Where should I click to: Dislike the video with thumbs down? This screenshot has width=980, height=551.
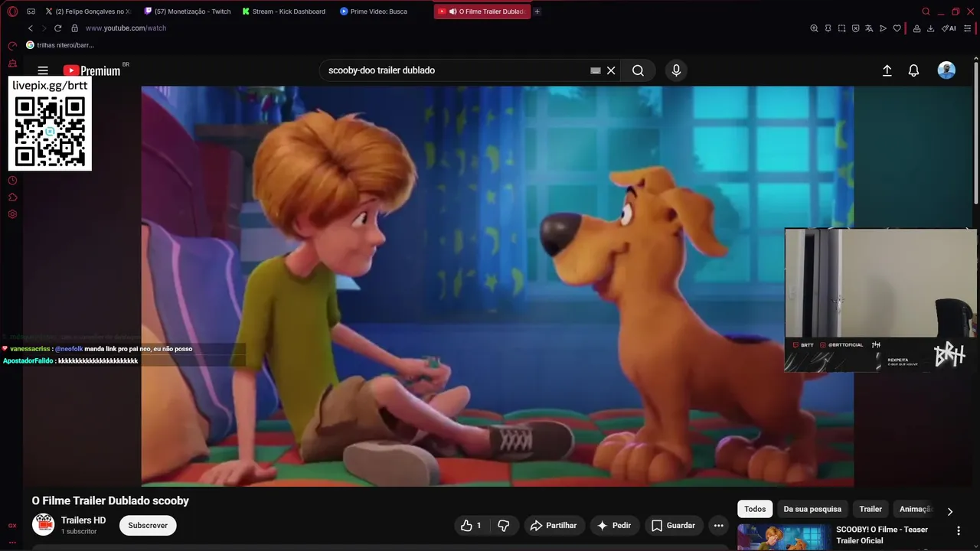[x=504, y=525]
